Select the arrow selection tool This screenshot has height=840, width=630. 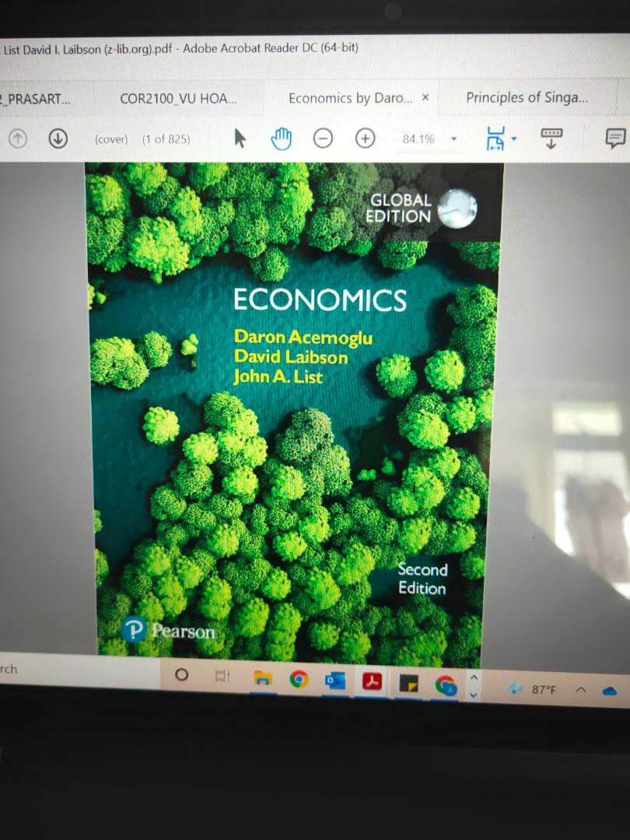click(240, 138)
